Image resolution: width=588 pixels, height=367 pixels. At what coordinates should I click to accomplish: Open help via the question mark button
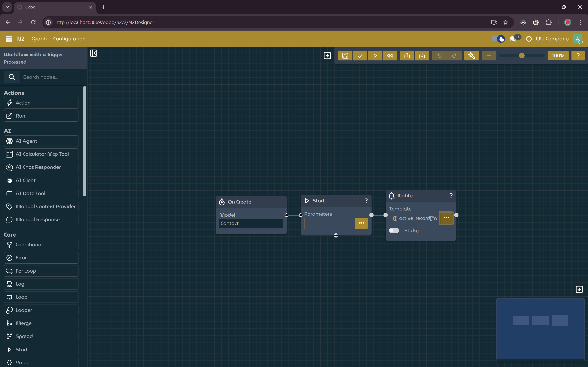tap(578, 56)
